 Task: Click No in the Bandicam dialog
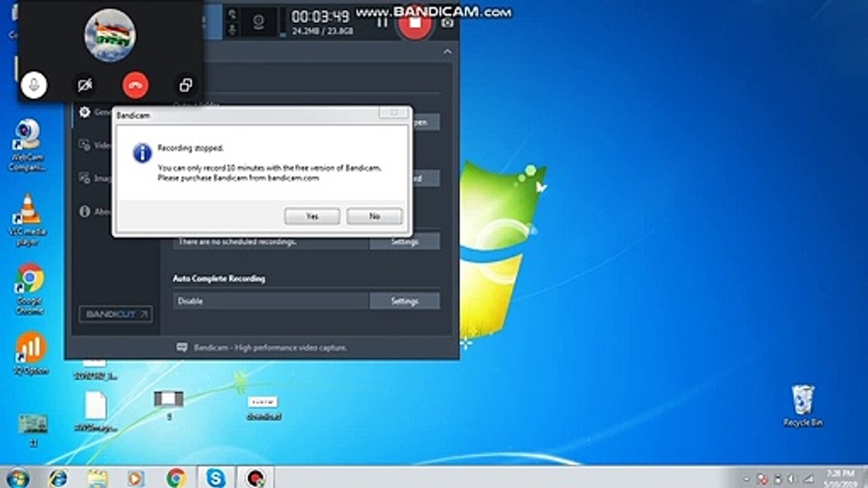[374, 216]
